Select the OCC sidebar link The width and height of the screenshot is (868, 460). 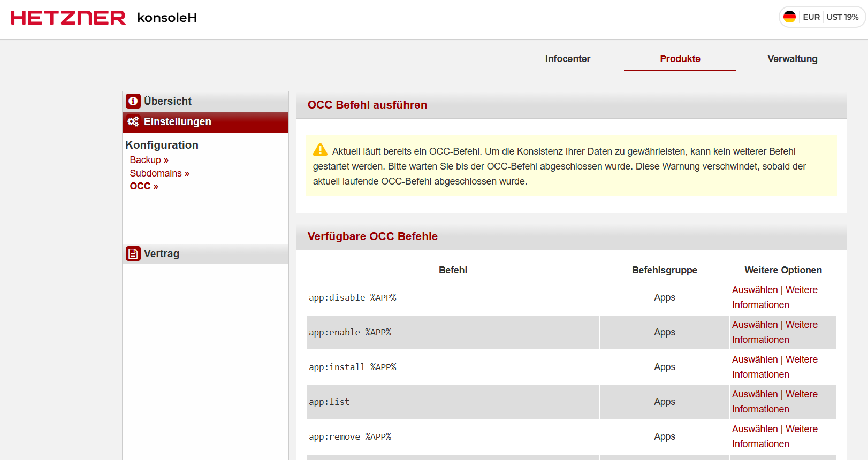pos(143,186)
